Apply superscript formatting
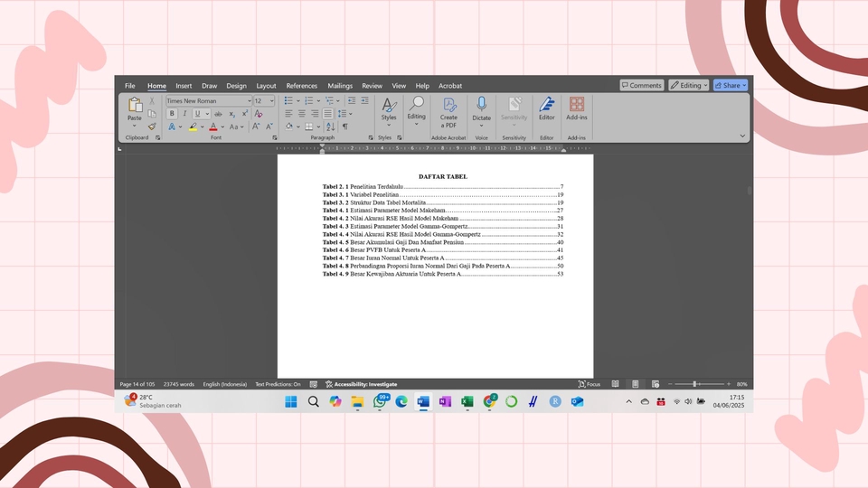 pyautogui.click(x=245, y=114)
